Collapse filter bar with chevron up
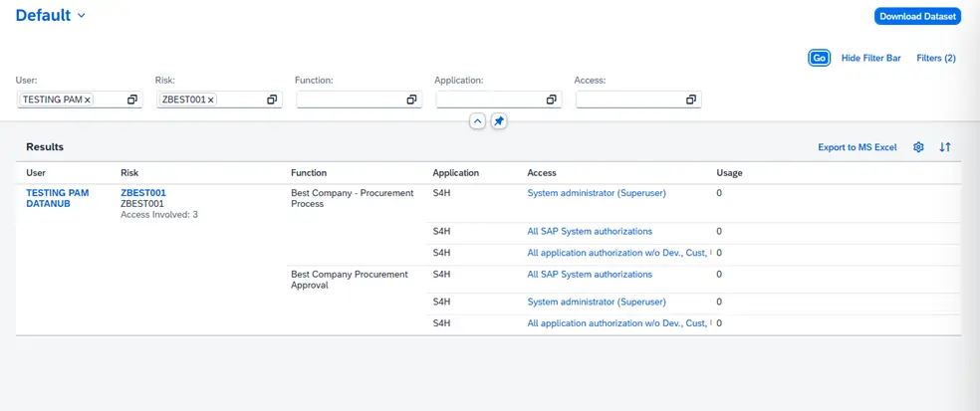Image resolution: width=980 pixels, height=411 pixels. tap(477, 120)
